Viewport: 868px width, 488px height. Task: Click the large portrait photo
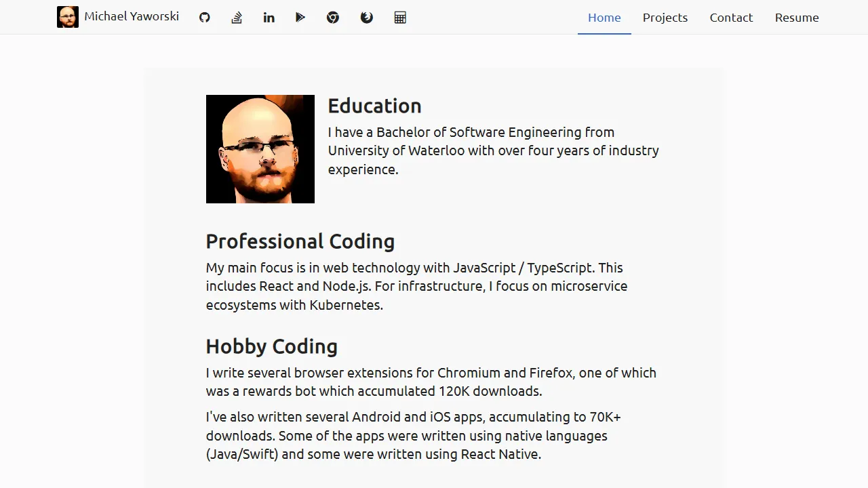pos(260,148)
